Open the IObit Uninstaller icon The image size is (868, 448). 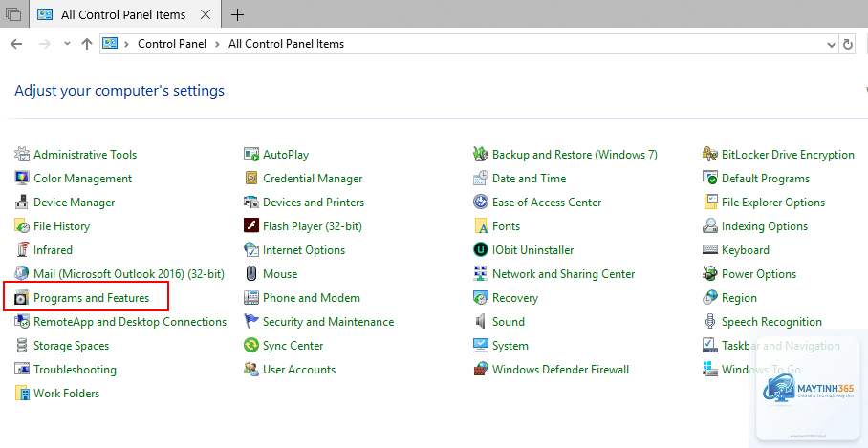481,249
